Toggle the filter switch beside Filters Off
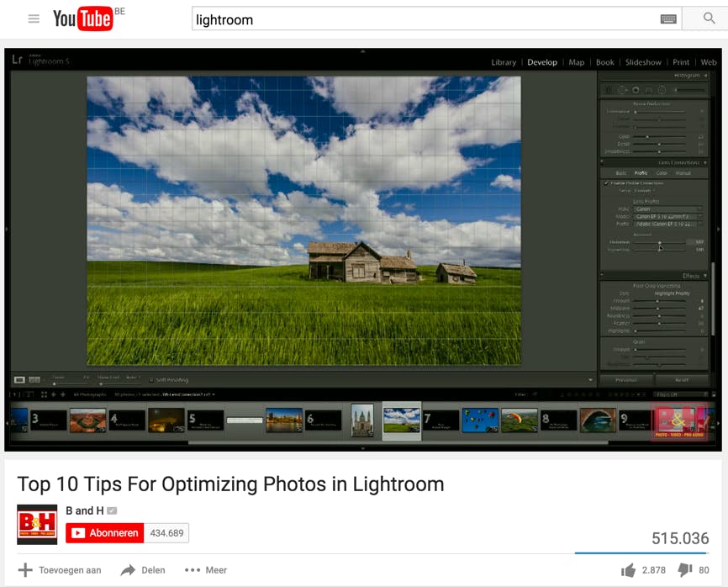 click(x=714, y=394)
